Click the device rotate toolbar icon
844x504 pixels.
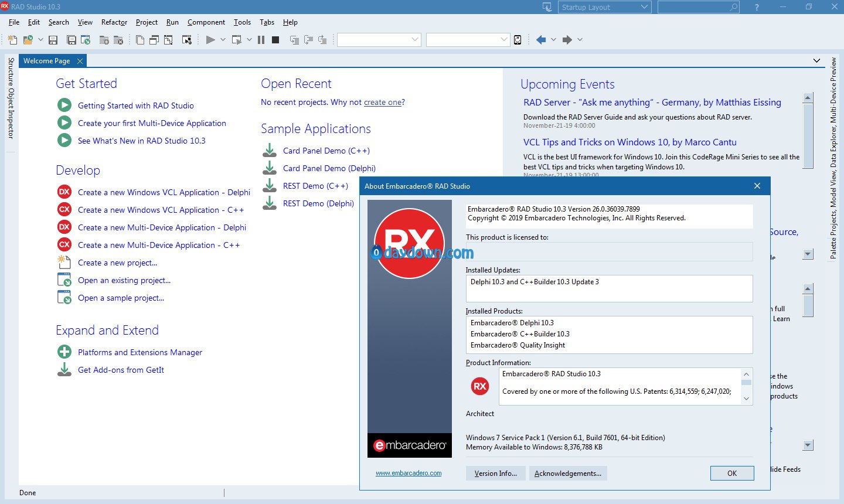click(x=518, y=40)
